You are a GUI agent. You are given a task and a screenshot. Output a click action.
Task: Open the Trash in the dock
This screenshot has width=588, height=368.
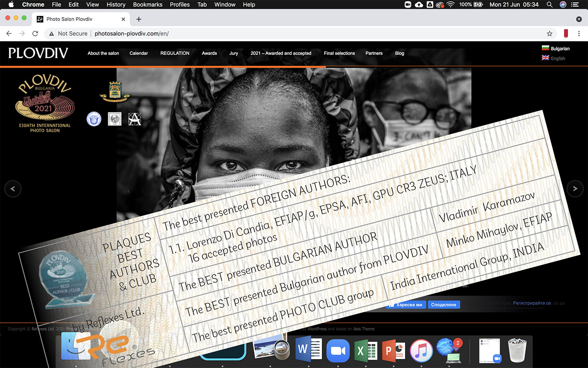(517, 350)
